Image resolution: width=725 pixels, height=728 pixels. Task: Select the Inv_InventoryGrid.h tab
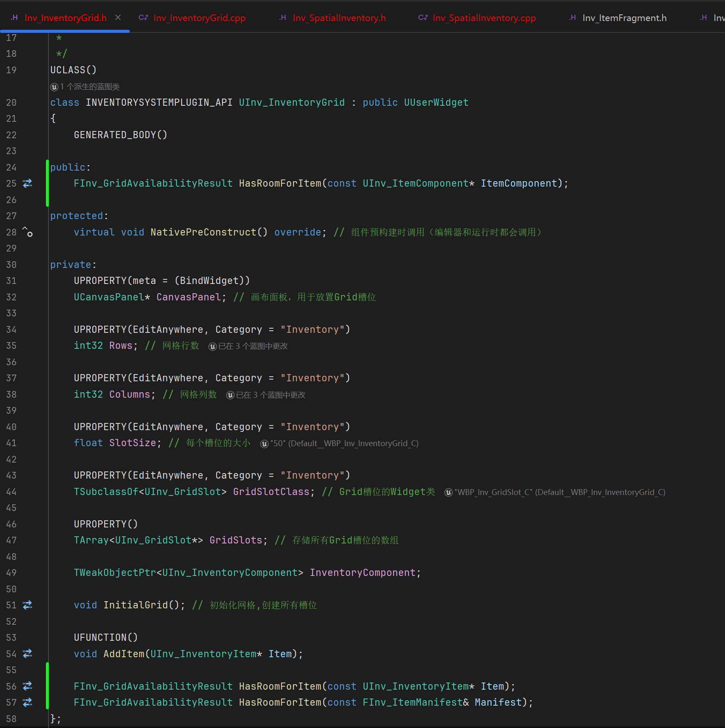(x=65, y=18)
